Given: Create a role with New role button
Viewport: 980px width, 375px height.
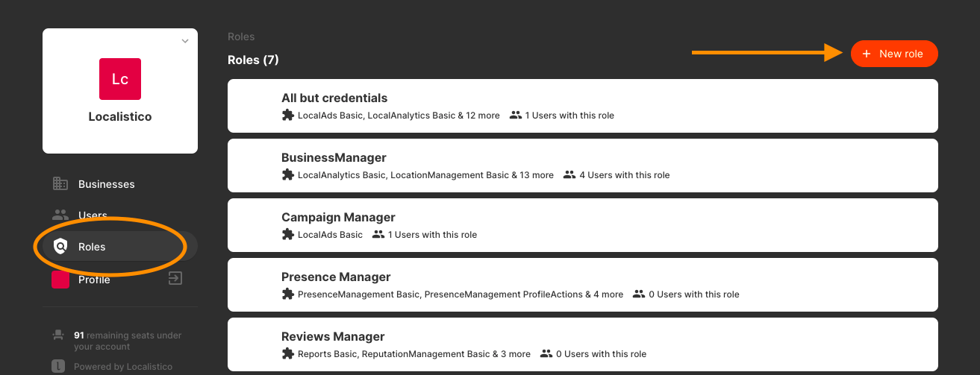Looking at the screenshot, I should click(894, 54).
